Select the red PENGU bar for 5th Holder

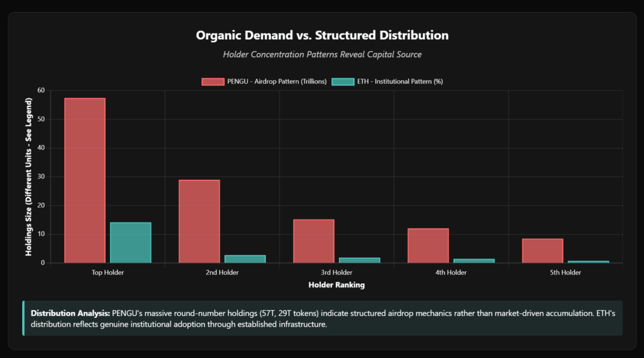[543, 250]
